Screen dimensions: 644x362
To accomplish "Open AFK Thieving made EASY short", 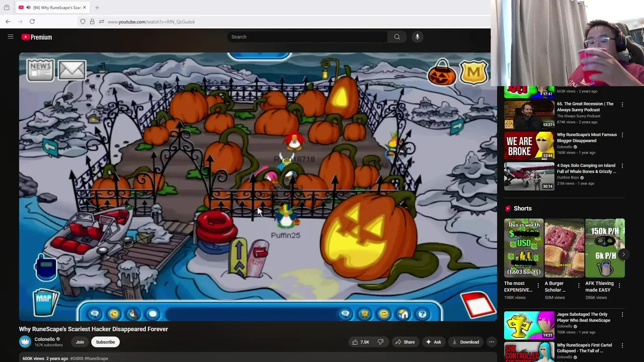I will point(605,248).
